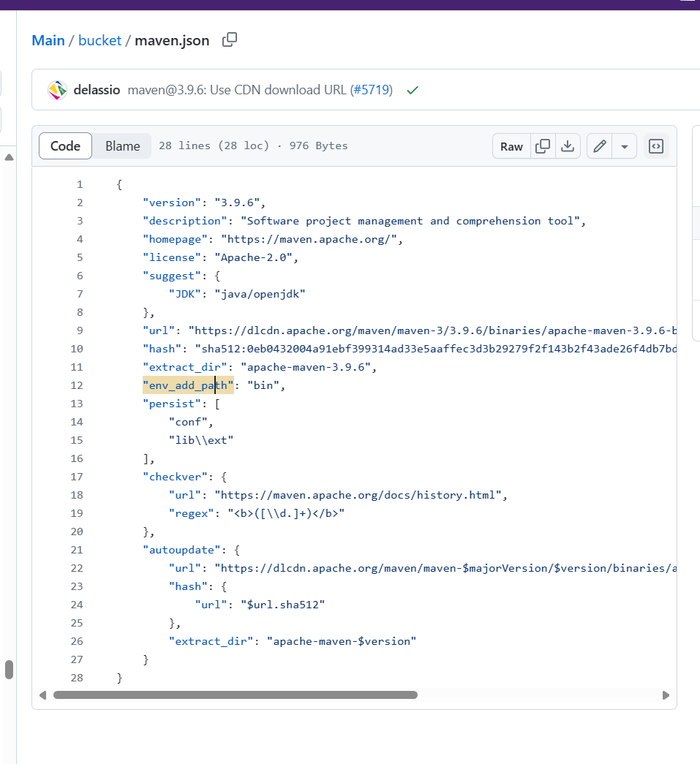Click the "suggest" key
Screen dimensions: 700x764
[x=172, y=276]
